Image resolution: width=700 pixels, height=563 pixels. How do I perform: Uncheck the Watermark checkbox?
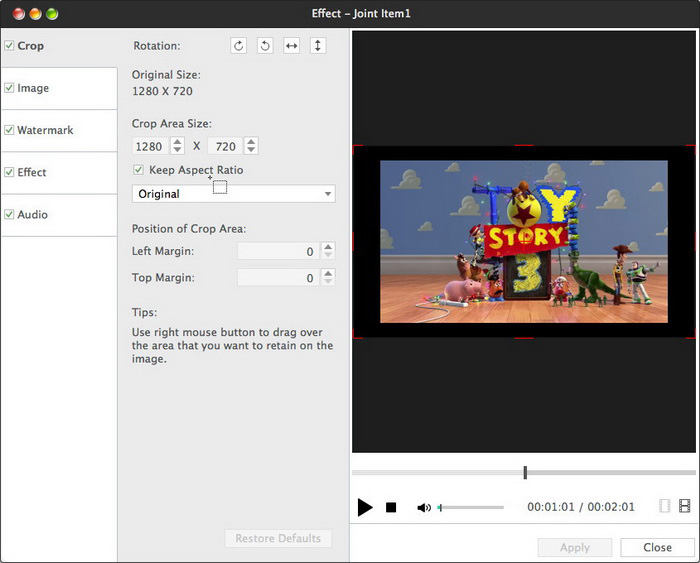[x=9, y=131]
